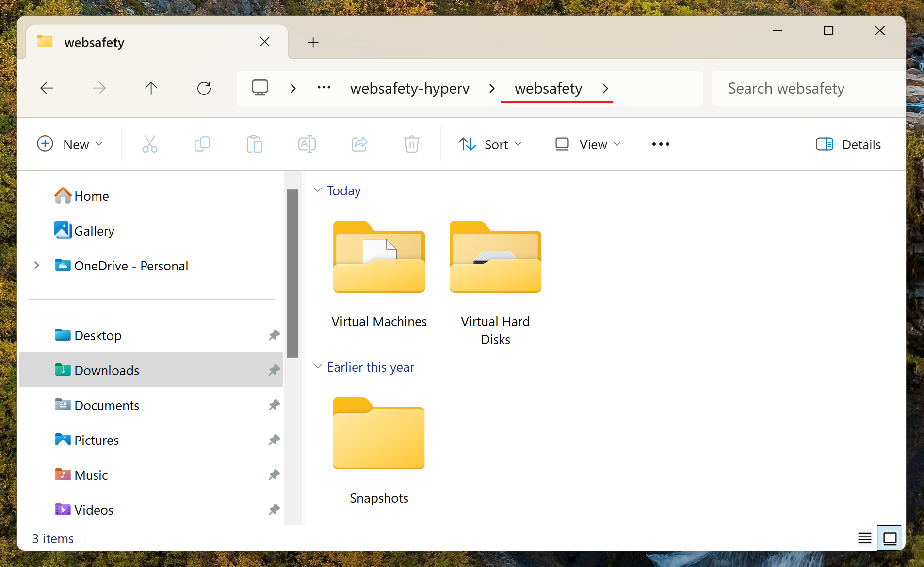Close the websafety tab

(265, 42)
